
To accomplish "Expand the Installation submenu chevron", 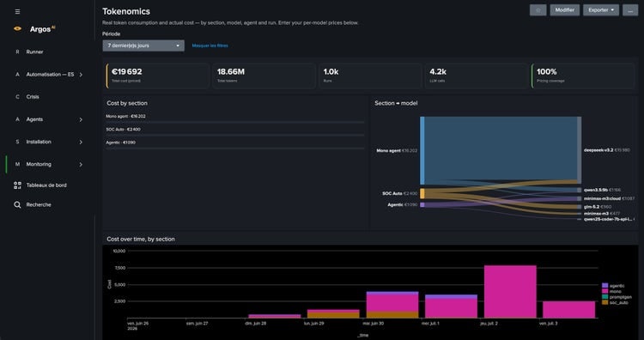I will [x=81, y=142].
